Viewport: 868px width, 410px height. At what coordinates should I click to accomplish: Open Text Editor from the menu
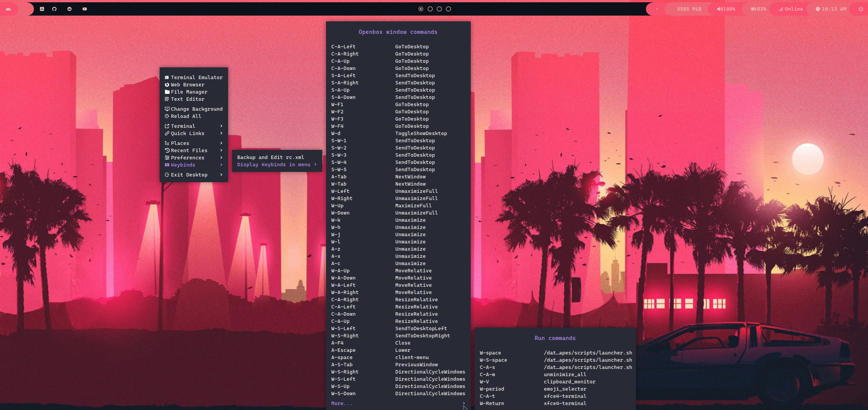194,99
